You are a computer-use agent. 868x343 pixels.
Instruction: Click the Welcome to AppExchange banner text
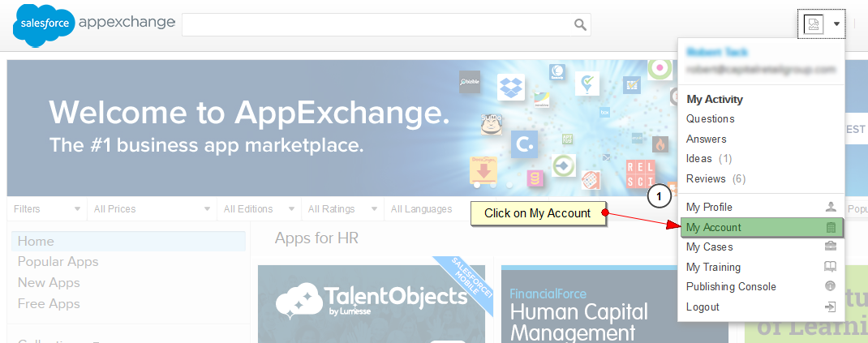coord(249,112)
